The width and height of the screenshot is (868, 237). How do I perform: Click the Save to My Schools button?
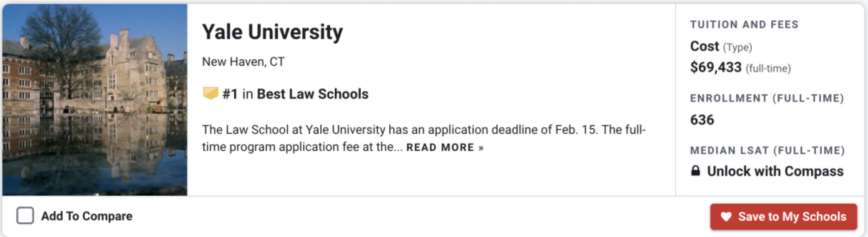(x=783, y=217)
